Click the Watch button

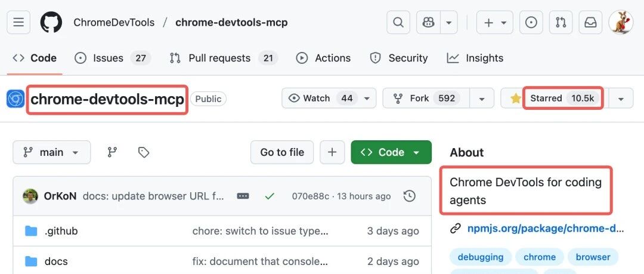click(329, 98)
